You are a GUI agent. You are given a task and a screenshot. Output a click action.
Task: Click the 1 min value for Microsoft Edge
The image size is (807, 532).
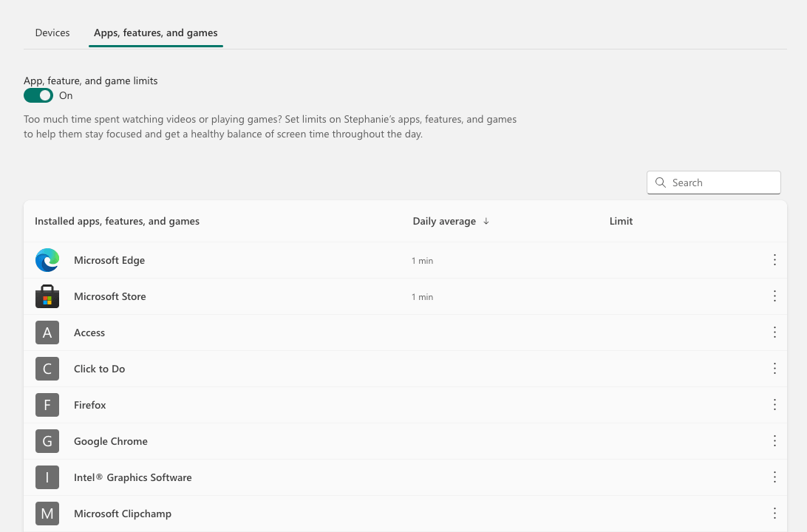coord(422,261)
